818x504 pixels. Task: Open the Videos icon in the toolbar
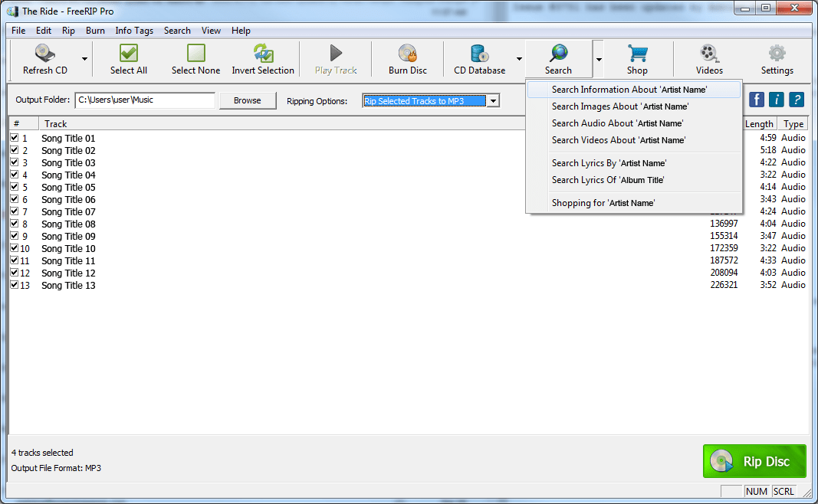tap(708, 58)
